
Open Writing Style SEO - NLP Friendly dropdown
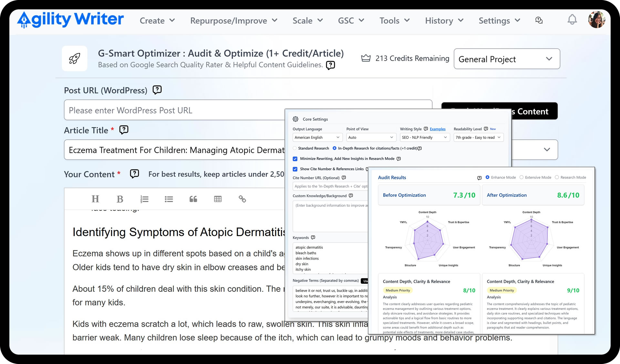(x=425, y=137)
